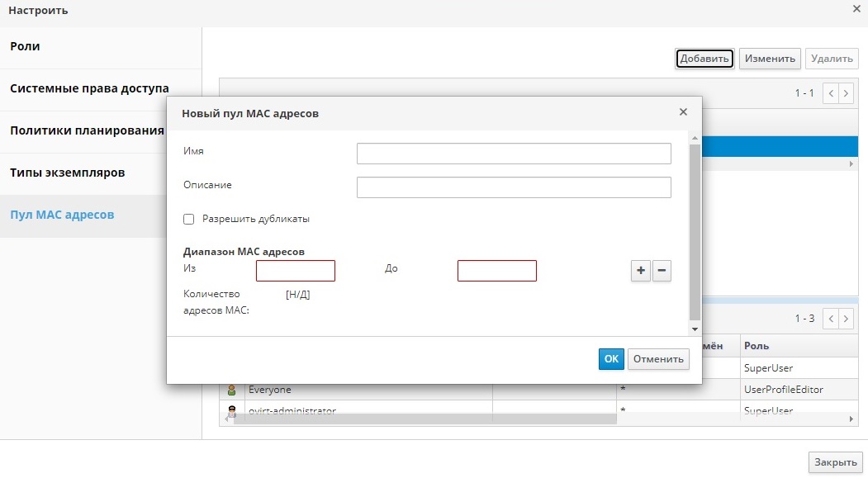Click the plus button to add MAC range
Image resolution: width=868 pixels, height=478 pixels.
pos(641,271)
